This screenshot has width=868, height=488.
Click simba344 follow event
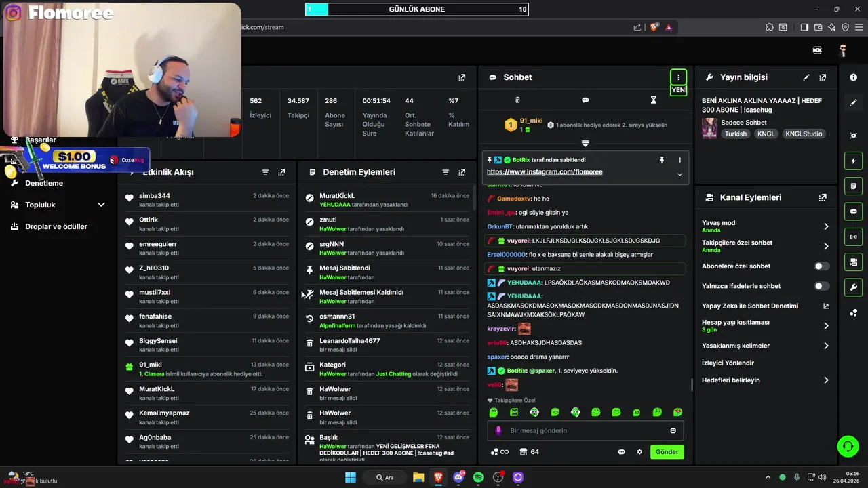[207, 200]
